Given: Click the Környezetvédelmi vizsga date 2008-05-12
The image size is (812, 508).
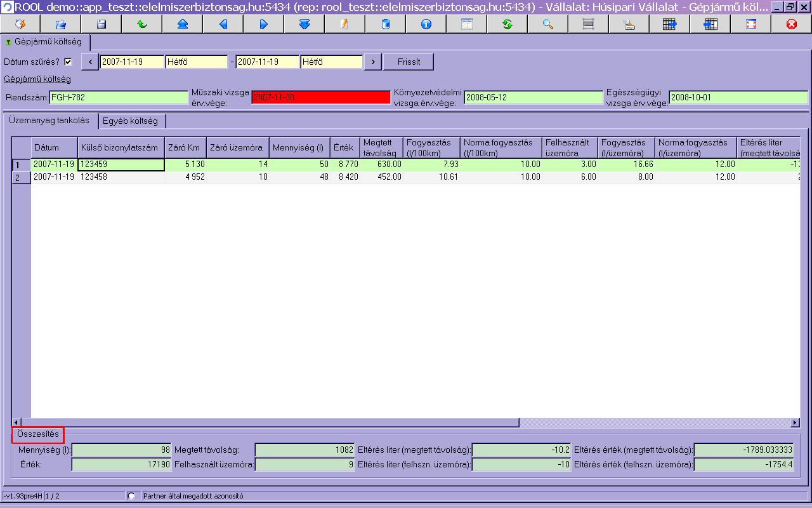Looking at the screenshot, I should point(534,97).
